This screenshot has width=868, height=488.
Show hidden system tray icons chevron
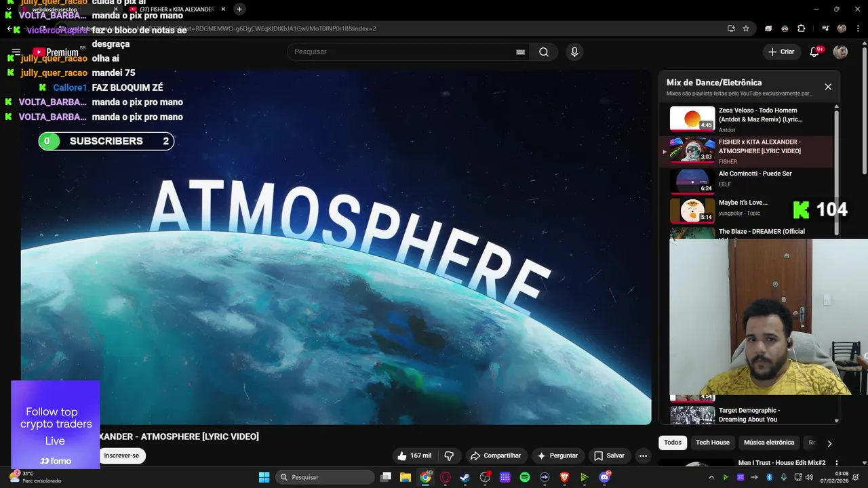click(x=711, y=477)
